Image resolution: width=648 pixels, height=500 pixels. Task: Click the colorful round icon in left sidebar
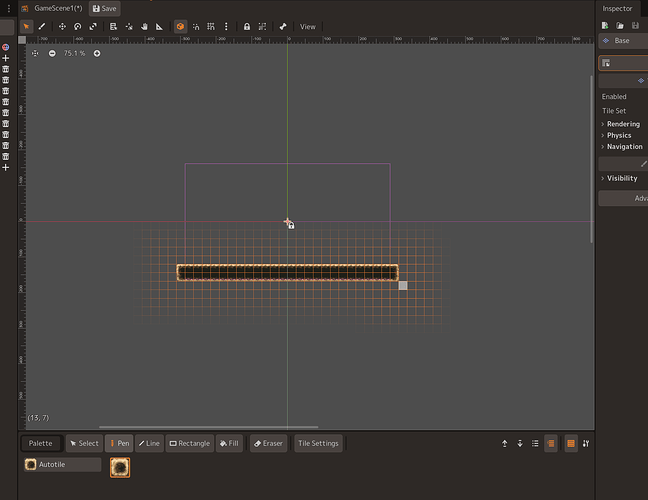(6, 47)
